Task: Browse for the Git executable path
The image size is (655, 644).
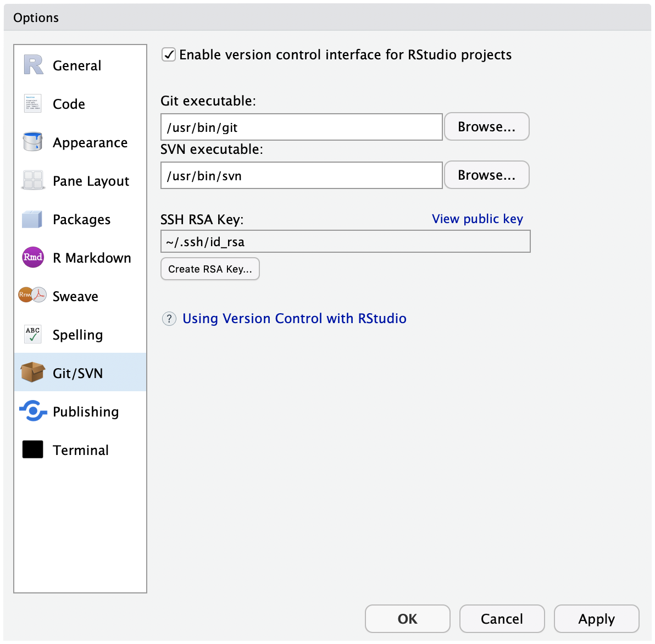Action: click(x=487, y=126)
